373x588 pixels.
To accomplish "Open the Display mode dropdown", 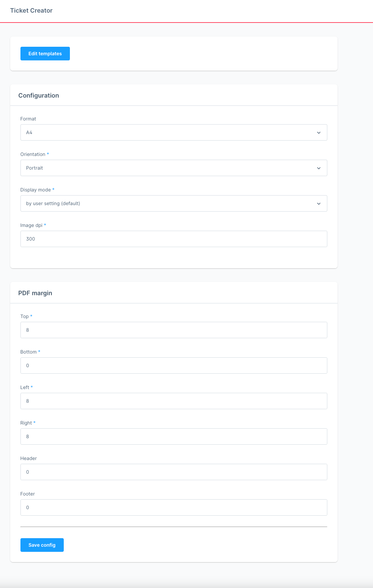I will [174, 203].
